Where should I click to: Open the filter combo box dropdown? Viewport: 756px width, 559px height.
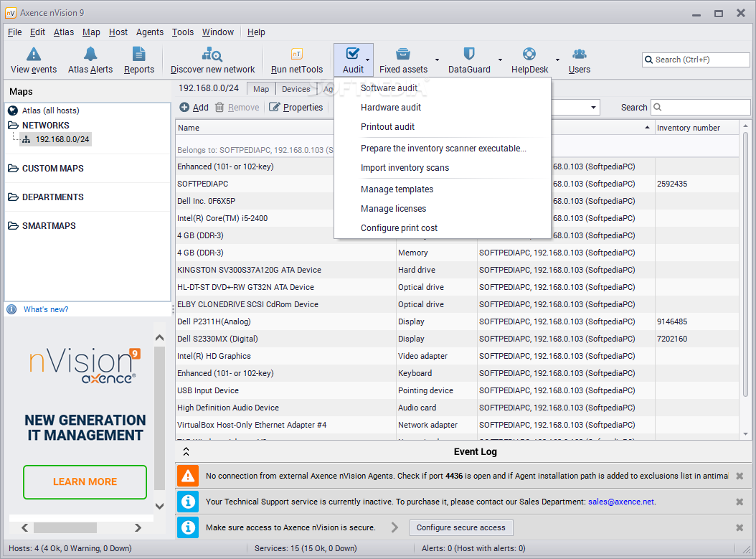pyautogui.click(x=593, y=107)
